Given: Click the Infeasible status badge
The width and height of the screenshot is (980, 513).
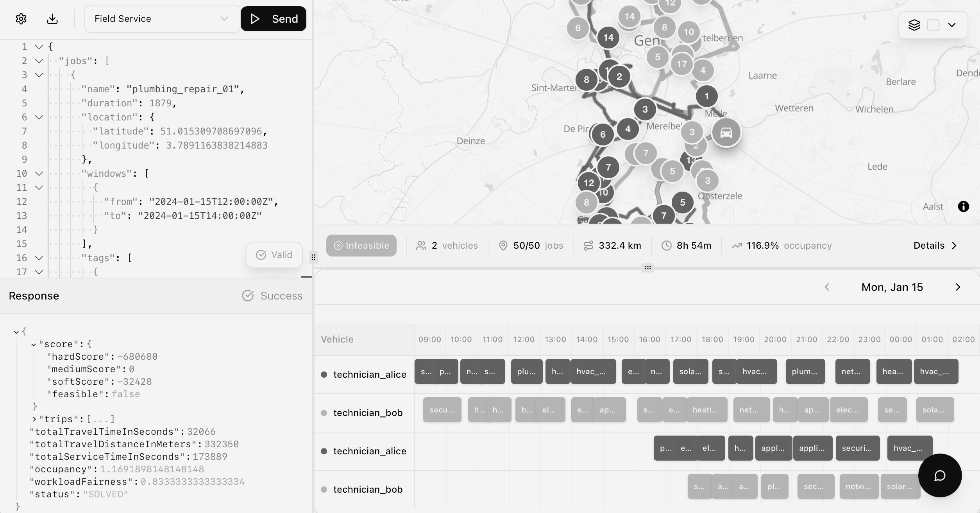Looking at the screenshot, I should [x=361, y=246].
